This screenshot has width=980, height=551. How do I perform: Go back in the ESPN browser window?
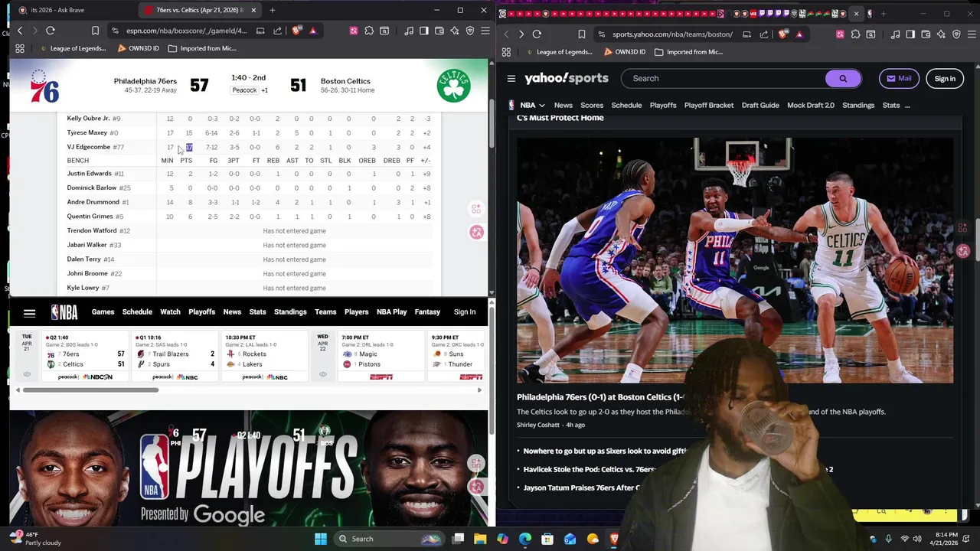point(20,31)
